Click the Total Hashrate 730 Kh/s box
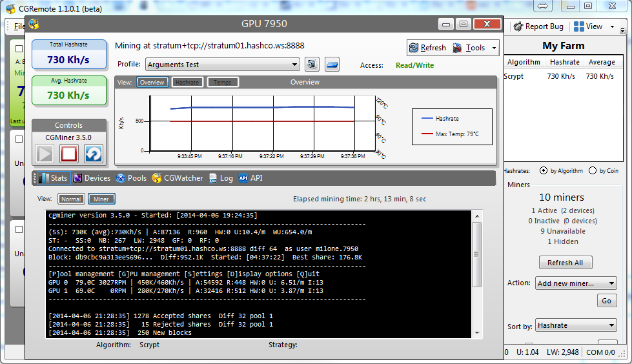The image size is (632, 364). (69, 54)
